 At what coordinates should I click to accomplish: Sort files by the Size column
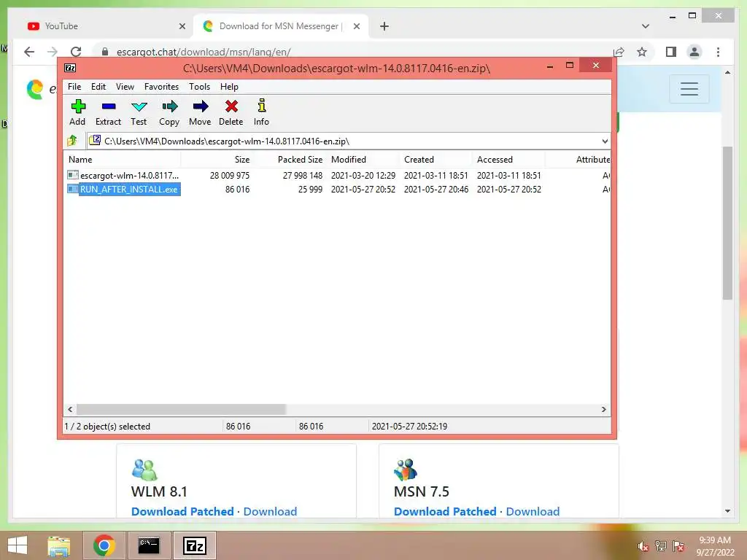pos(217,160)
